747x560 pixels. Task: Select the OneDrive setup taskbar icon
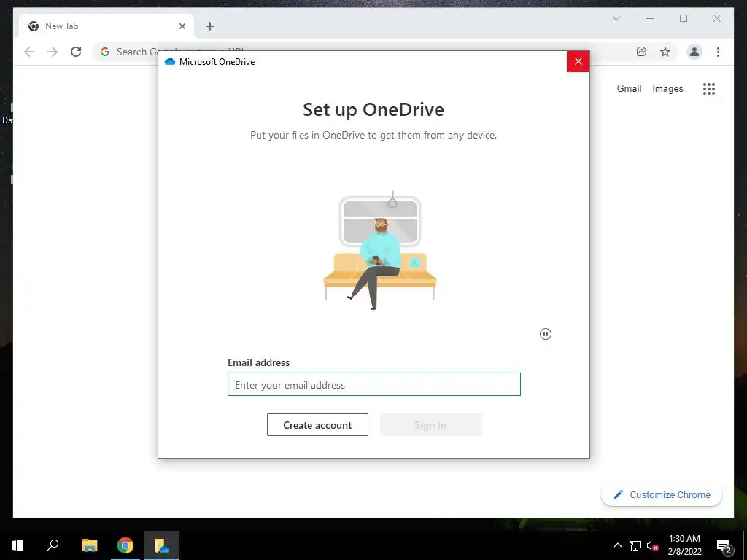(161, 545)
